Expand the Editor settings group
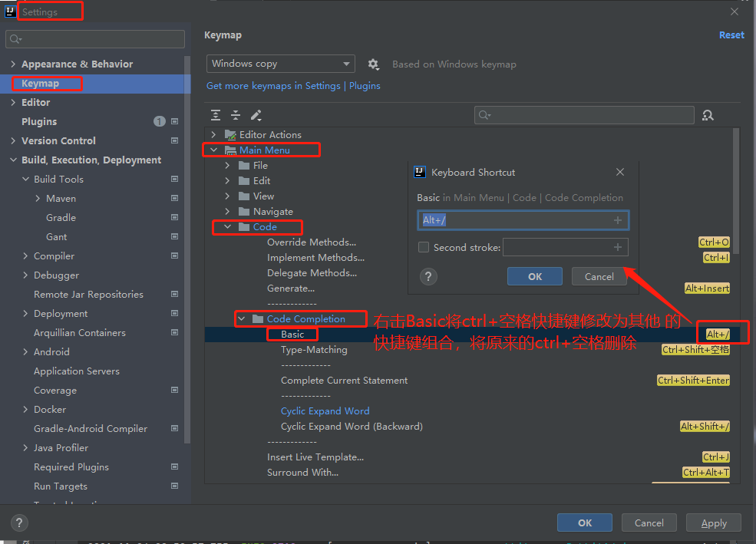The image size is (756, 544). (x=13, y=102)
